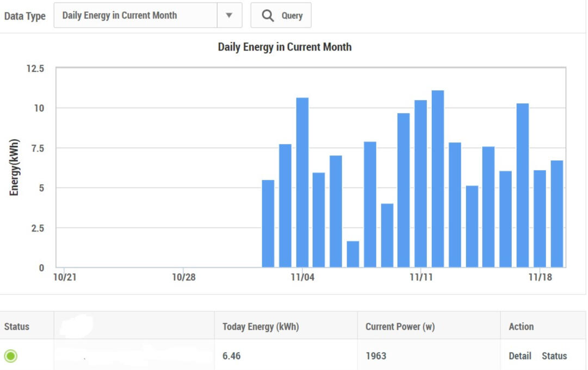Click the magnifying glass icon on Query
Image resolution: width=588 pixels, height=370 pixels.
[268, 16]
